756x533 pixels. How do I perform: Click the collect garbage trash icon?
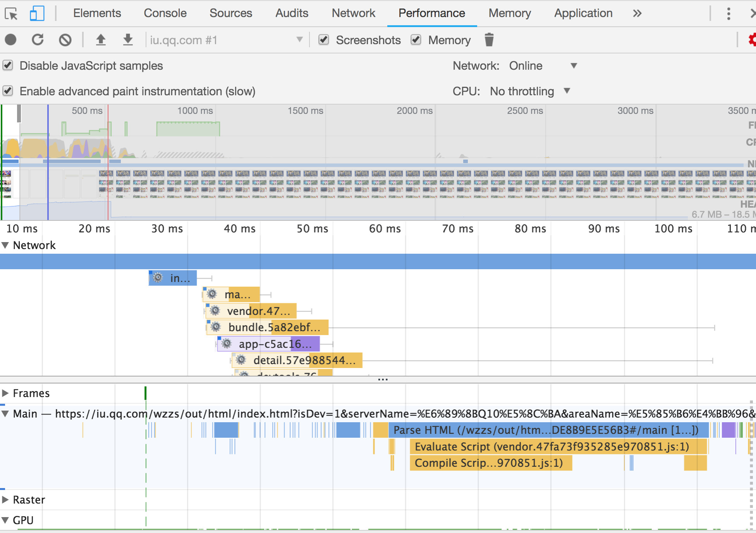pyautogui.click(x=489, y=40)
